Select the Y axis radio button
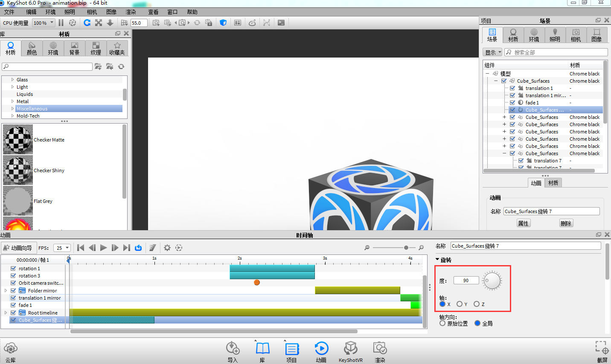611x364 pixels. 460,304
